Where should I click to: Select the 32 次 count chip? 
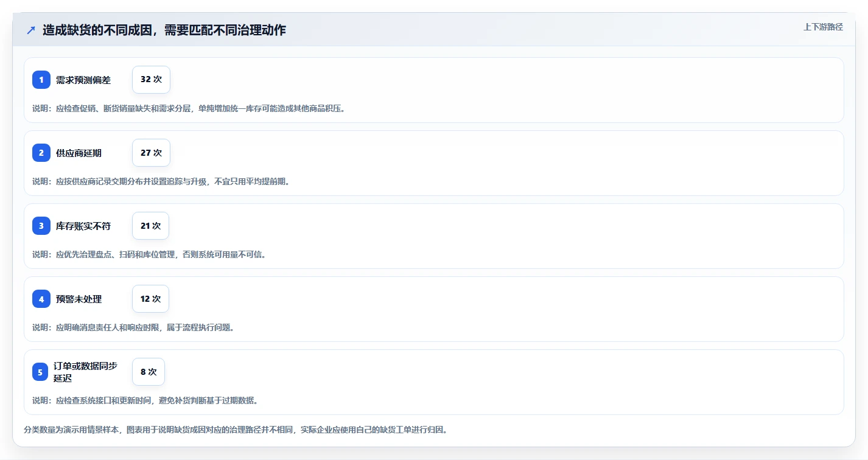coord(151,80)
